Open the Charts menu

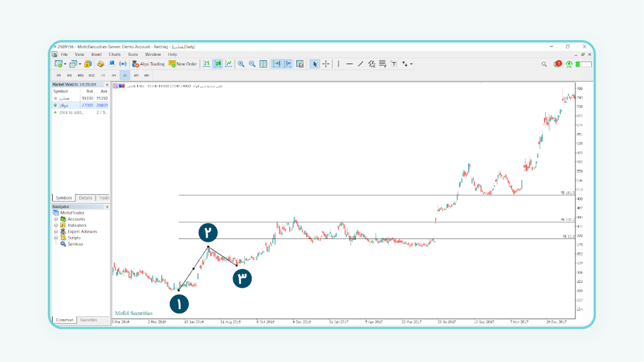(114, 55)
